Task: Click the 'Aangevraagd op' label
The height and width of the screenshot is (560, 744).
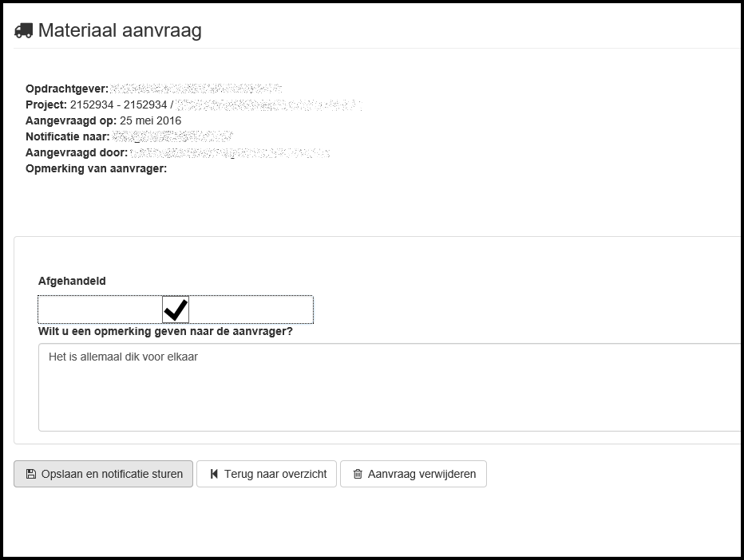Action: [70, 120]
